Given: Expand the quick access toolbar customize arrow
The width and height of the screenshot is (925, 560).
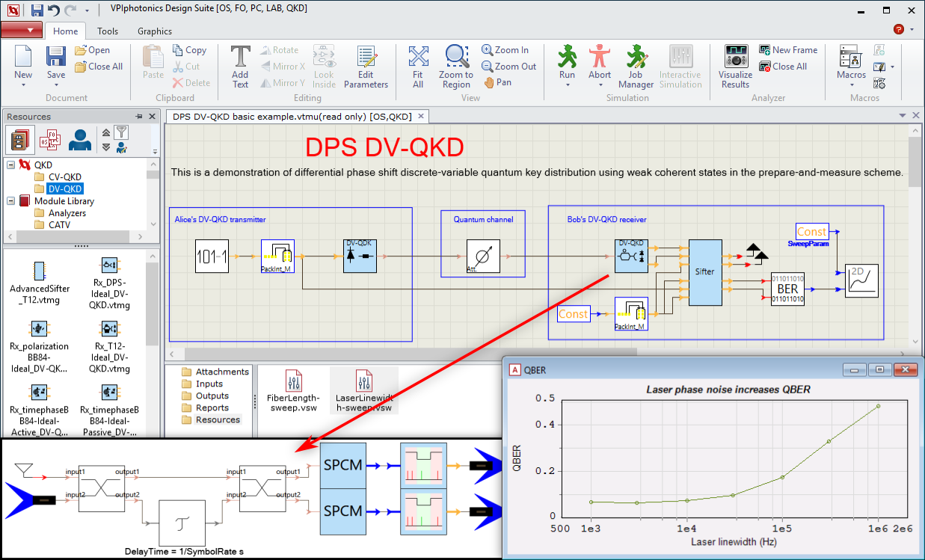Looking at the screenshot, I should point(87,10).
